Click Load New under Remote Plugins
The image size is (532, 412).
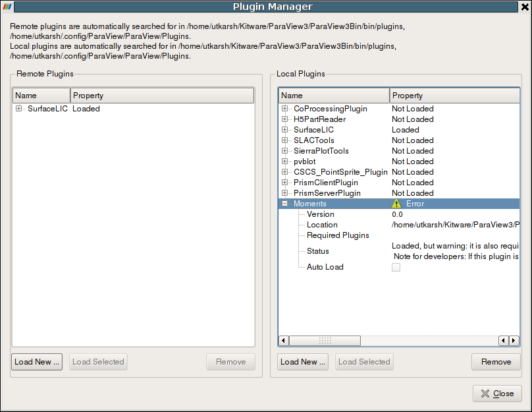(36, 361)
